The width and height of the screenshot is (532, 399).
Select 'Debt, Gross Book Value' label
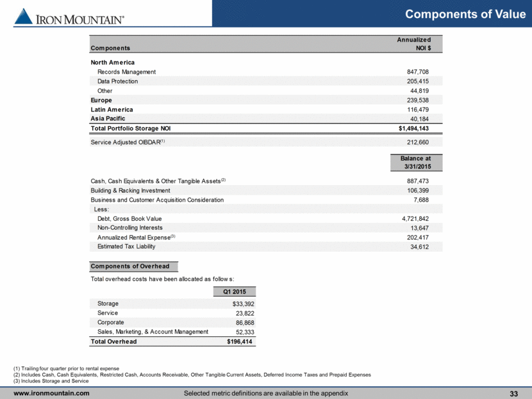pos(129,218)
